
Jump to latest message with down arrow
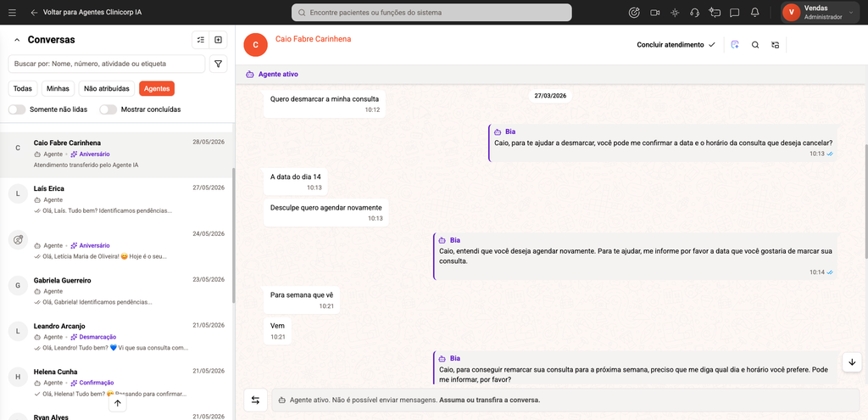tap(852, 361)
